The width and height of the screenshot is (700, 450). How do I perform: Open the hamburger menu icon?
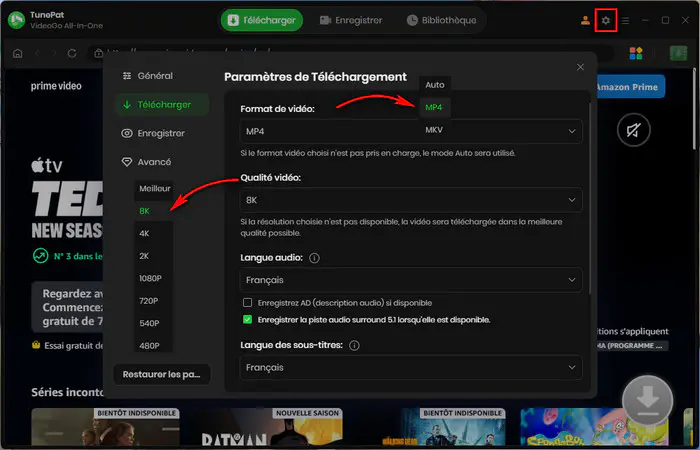coord(625,21)
